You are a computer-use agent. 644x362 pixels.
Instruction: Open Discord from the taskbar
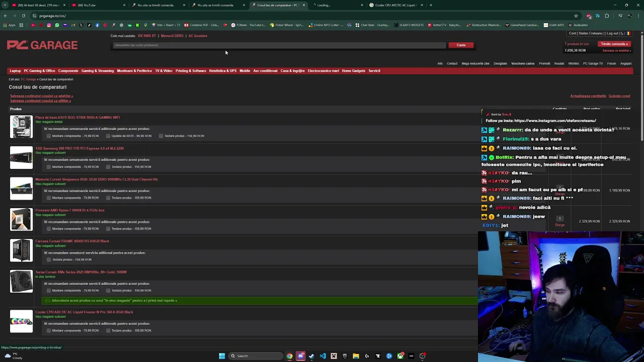300,356
